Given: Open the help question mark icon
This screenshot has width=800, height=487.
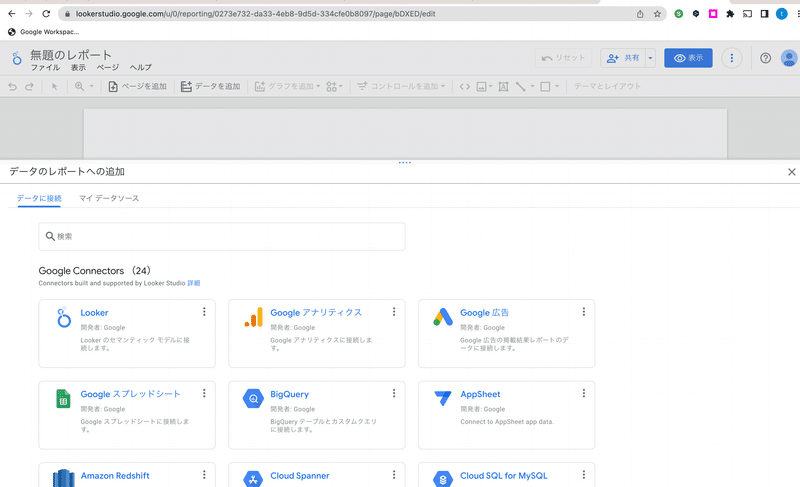Looking at the screenshot, I should point(765,58).
